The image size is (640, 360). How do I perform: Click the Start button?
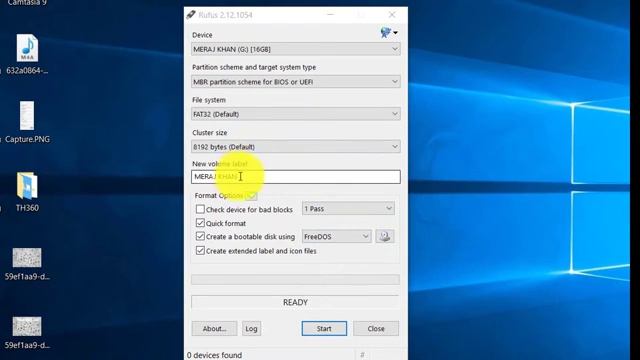pyautogui.click(x=324, y=329)
